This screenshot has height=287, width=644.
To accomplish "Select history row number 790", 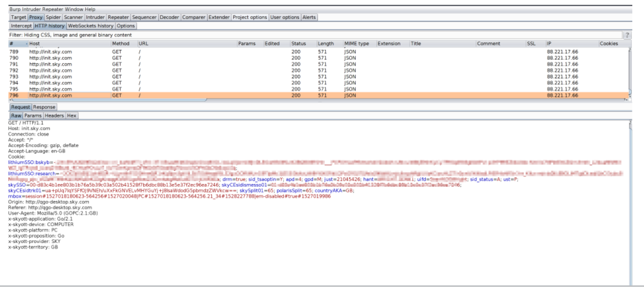I will pyautogui.click(x=318, y=58).
